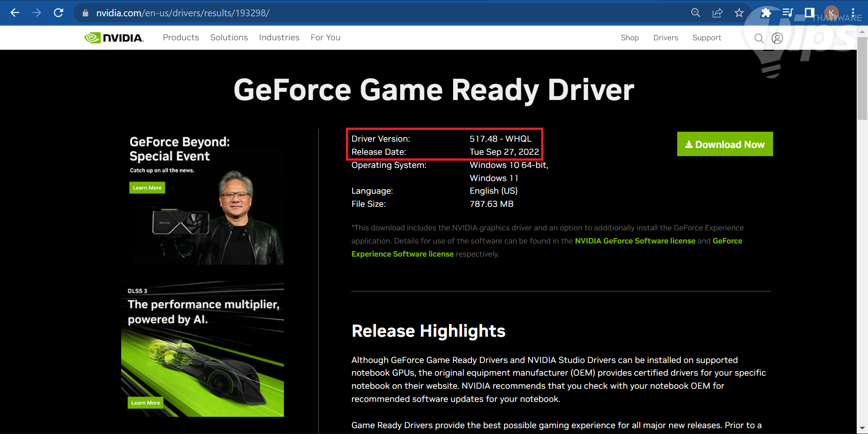
Task: View site security lock information
Action: pos(85,13)
